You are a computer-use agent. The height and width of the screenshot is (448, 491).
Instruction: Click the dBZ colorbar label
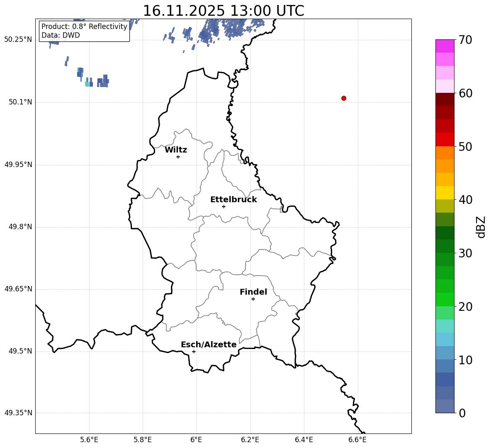(481, 227)
